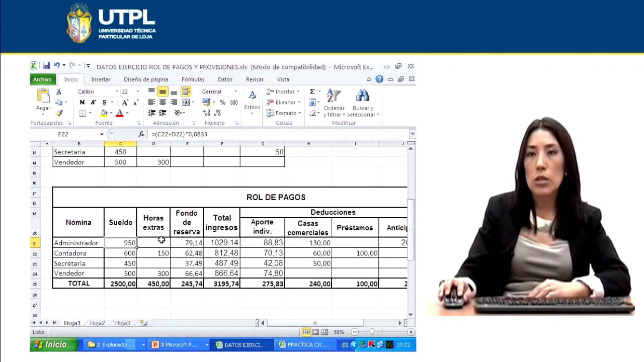Viewport: 644px width, 362px height.
Task: Toggle center horizontal alignment
Action: click(163, 102)
